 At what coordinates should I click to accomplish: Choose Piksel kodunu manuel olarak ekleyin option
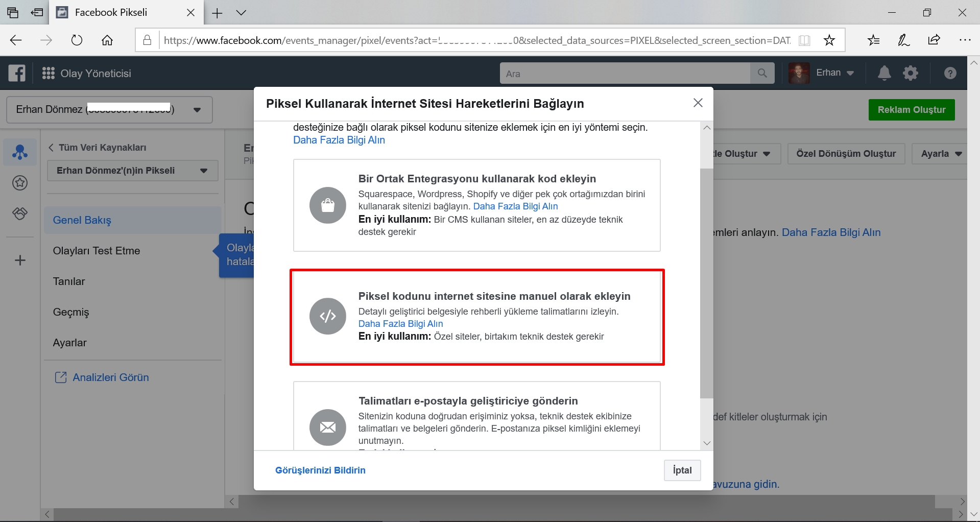pyautogui.click(x=477, y=317)
